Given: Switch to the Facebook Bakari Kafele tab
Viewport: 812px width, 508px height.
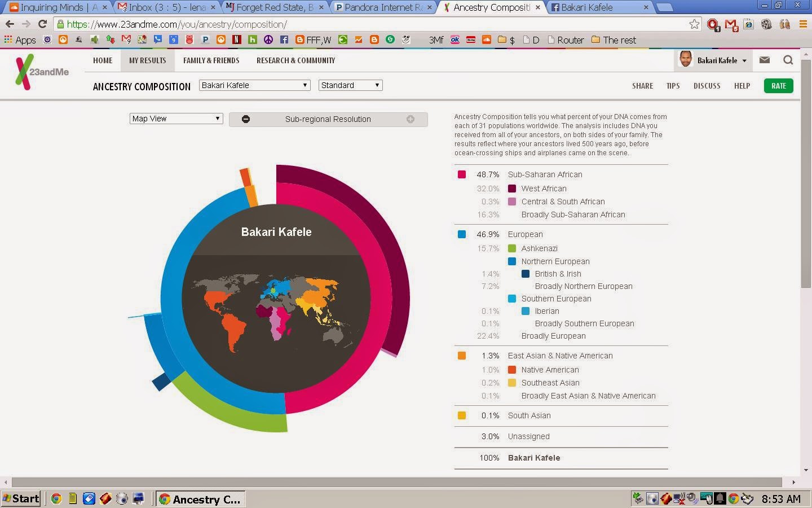Looking at the screenshot, I should pyautogui.click(x=601, y=7).
